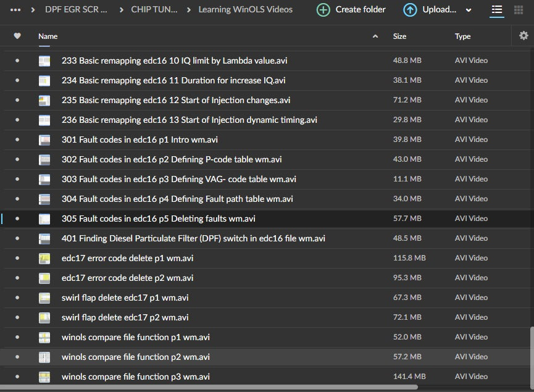This screenshot has height=392, width=534.
Task: Open the Upload dropdown arrow
Action: [469, 10]
